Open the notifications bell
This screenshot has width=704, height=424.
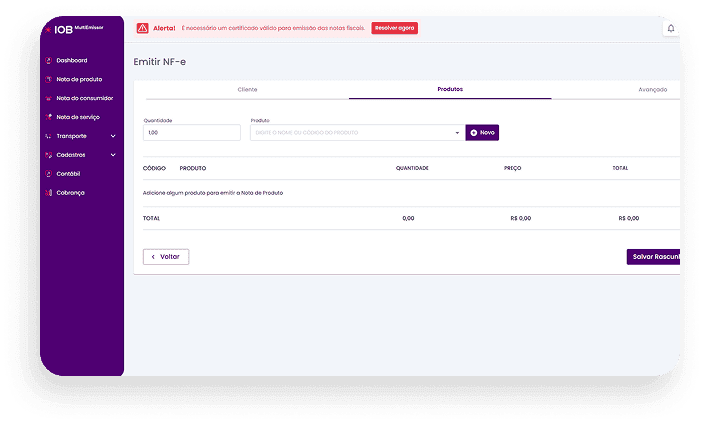(670, 28)
